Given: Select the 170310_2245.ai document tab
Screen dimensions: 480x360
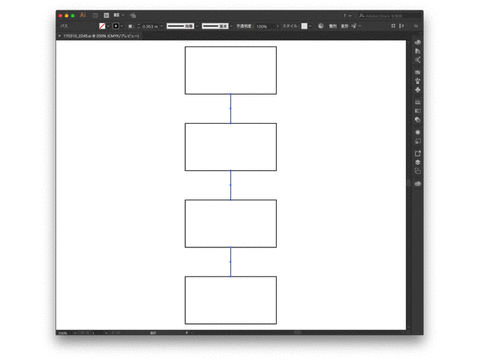Looking at the screenshot, I should tap(101, 36).
